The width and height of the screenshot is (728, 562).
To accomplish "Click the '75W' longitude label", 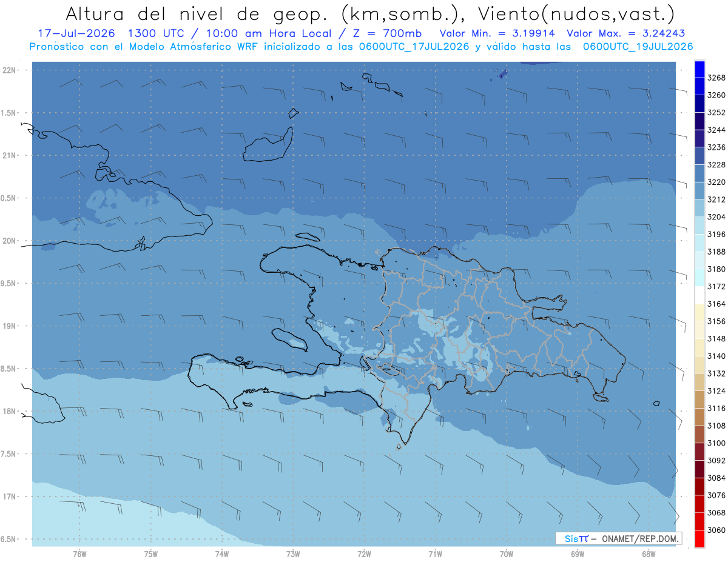I will [x=151, y=554].
